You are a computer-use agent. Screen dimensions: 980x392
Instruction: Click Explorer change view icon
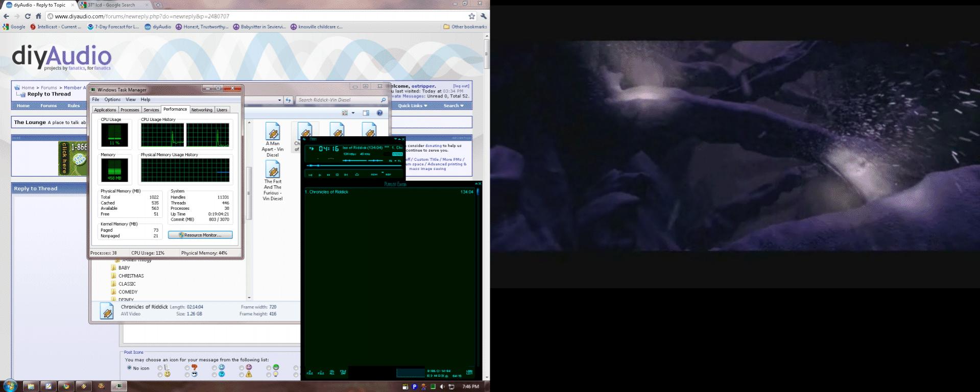(345, 113)
